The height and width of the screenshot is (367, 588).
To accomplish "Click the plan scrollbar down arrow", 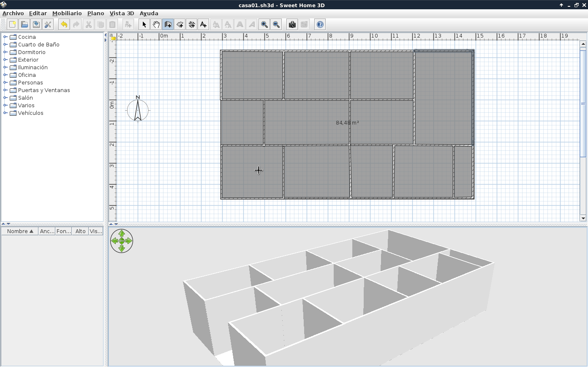I will click(583, 218).
